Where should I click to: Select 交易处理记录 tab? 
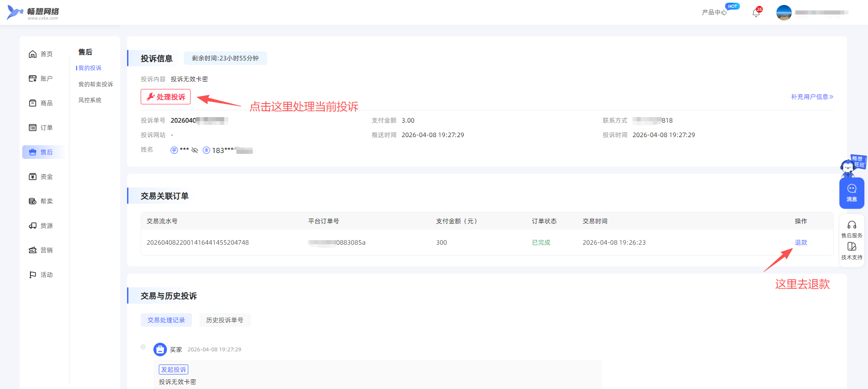pos(166,320)
